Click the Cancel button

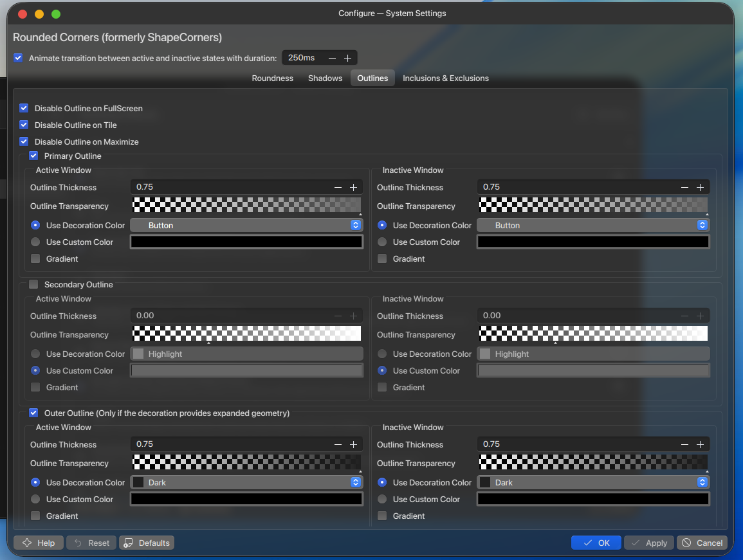click(702, 543)
